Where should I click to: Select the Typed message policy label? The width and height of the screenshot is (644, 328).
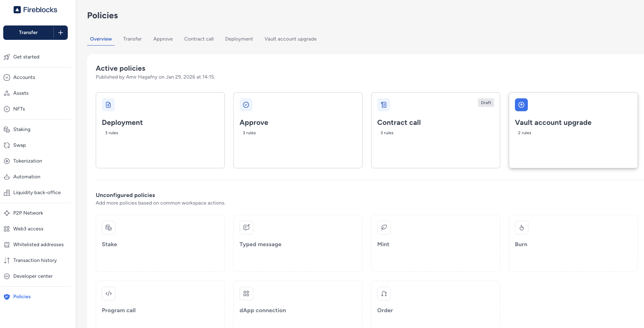click(x=260, y=244)
